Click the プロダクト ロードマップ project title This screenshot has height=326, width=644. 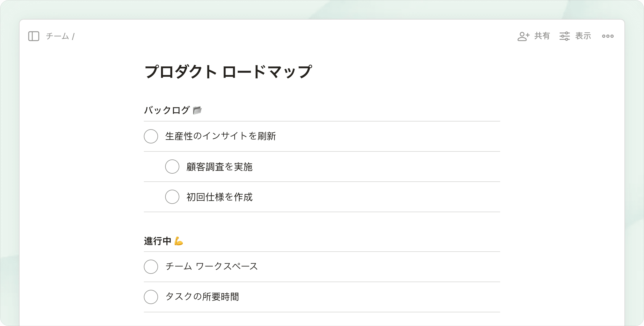click(228, 72)
